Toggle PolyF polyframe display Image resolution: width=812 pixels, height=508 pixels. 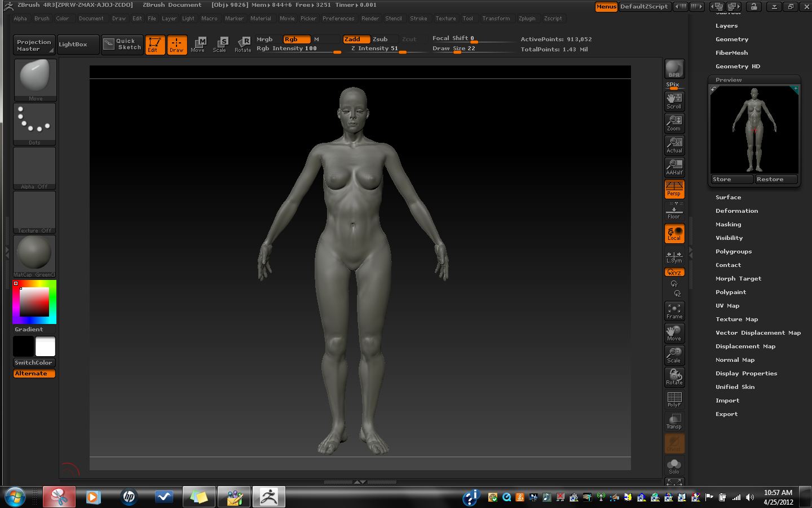click(x=674, y=400)
